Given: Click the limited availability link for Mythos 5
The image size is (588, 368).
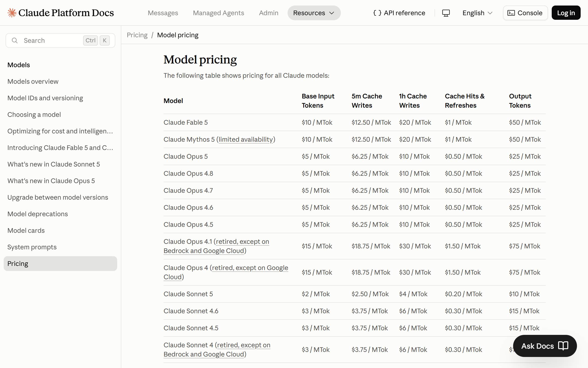Looking at the screenshot, I should click(x=246, y=139).
